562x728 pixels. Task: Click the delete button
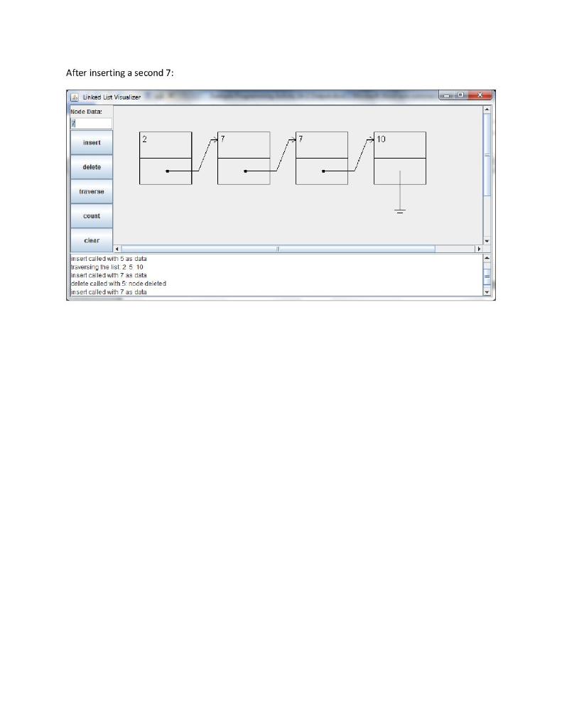[92, 167]
